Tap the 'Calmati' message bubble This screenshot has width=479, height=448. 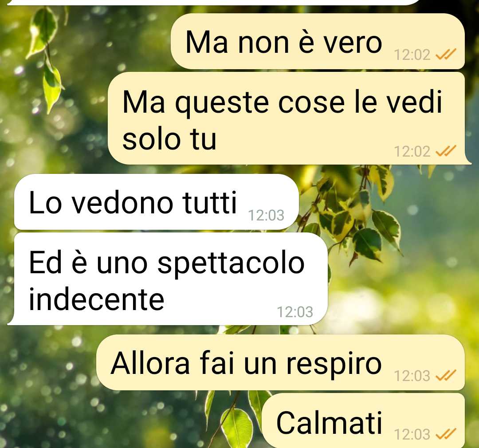click(x=364, y=420)
